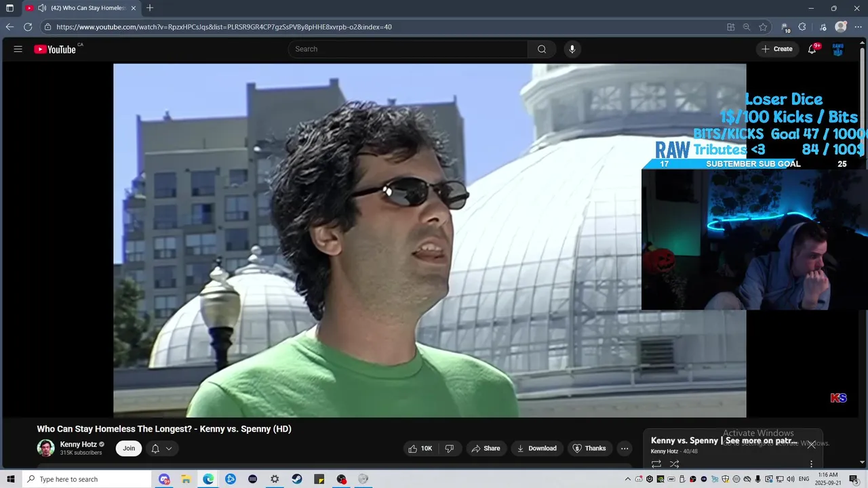Screen dimensions: 868x488
Task: Open the volume control in system tray
Action: pyautogui.click(x=791, y=479)
